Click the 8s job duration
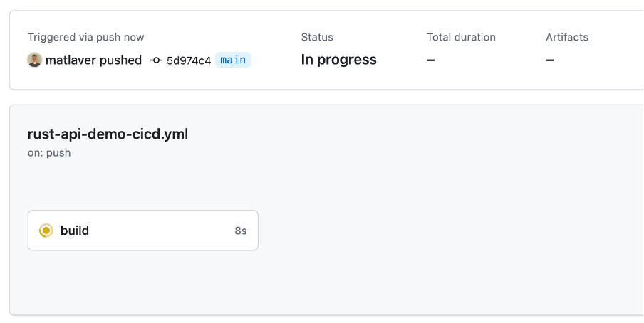 [241, 231]
